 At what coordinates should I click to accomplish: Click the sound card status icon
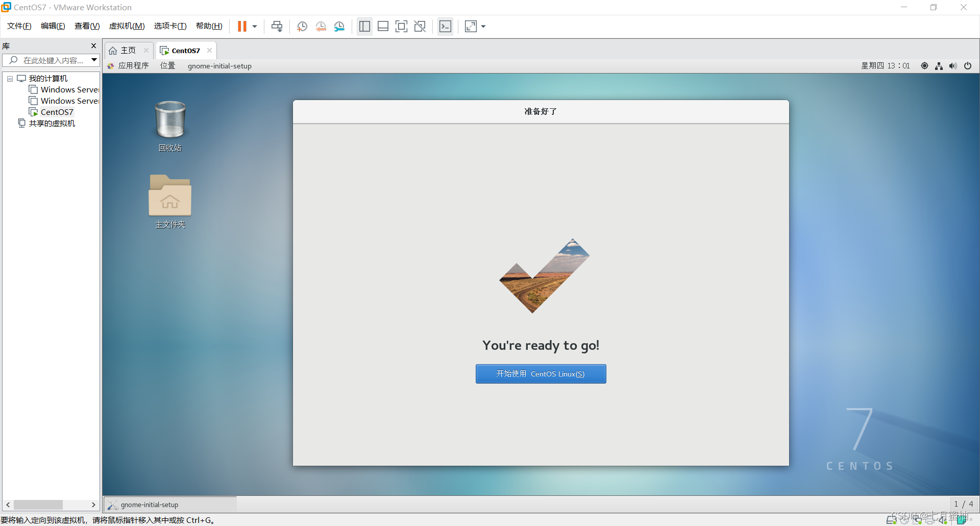tap(943, 520)
